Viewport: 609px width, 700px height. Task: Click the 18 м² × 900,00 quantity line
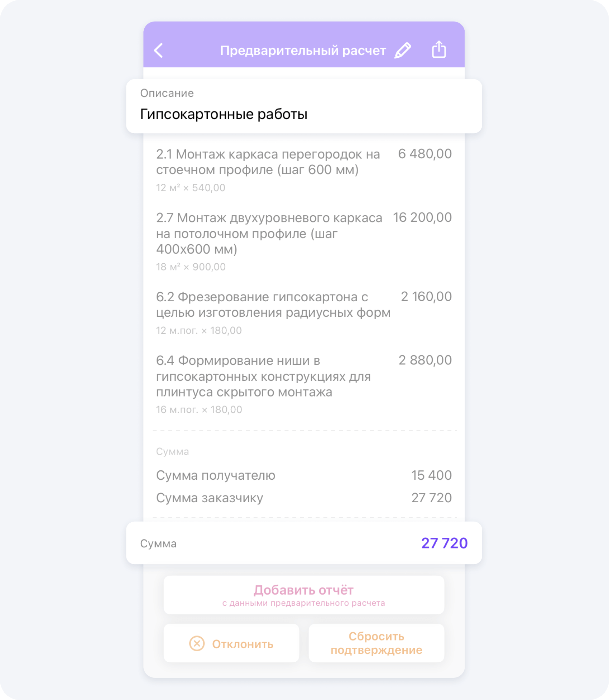tap(191, 267)
